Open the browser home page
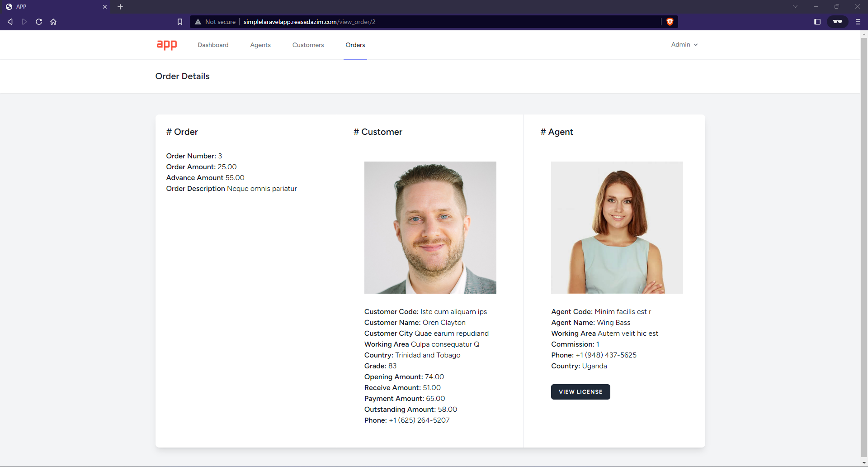The width and height of the screenshot is (868, 467). 53,22
